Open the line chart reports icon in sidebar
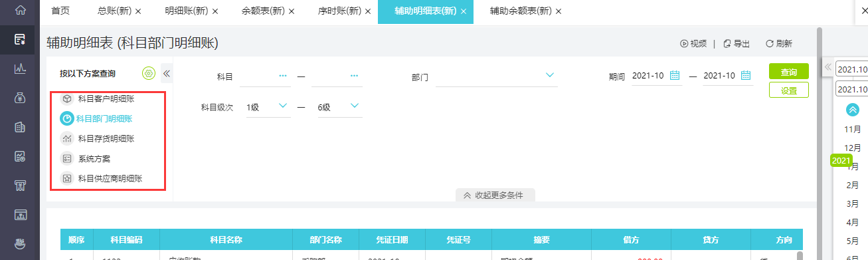The image size is (868, 260). (x=20, y=68)
